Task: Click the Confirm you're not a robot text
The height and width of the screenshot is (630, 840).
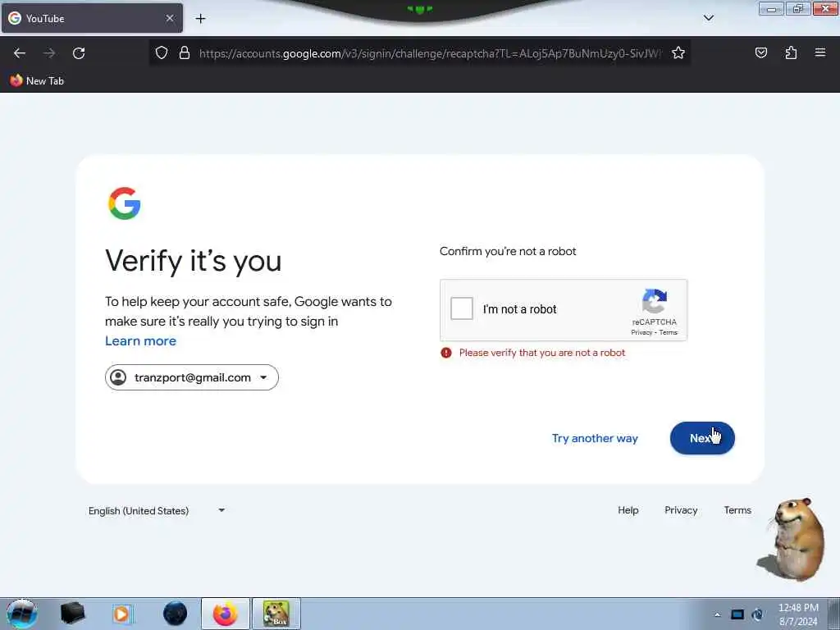Action: coord(507,251)
